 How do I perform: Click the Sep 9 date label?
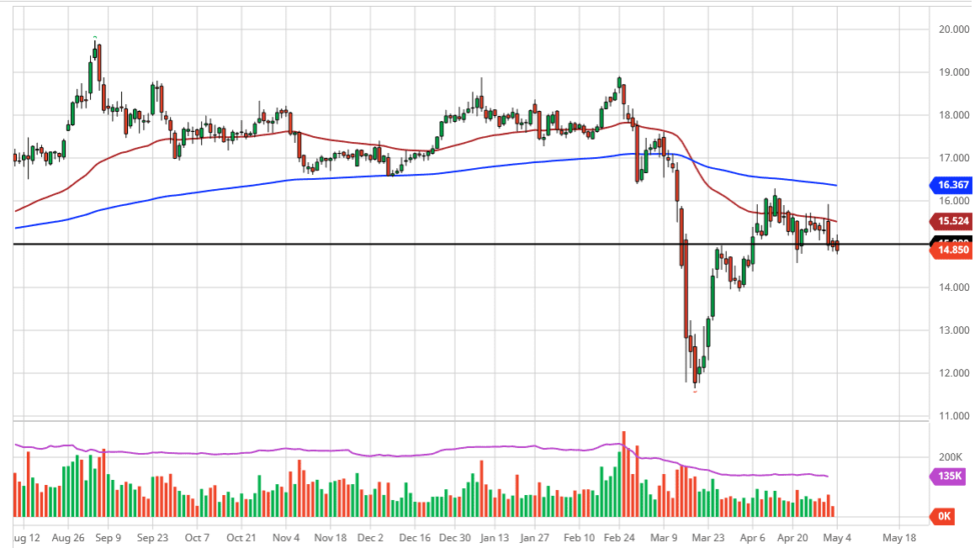pos(107,536)
